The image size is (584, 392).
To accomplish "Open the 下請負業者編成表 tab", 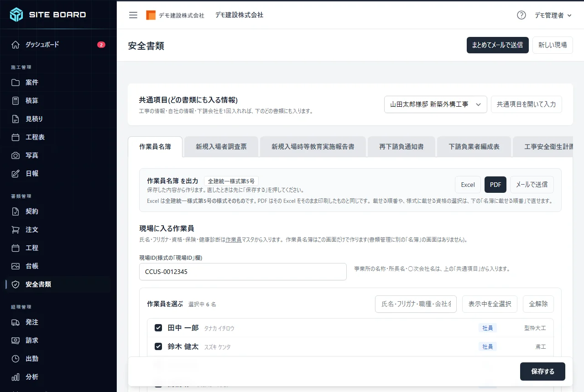I will pos(474,147).
